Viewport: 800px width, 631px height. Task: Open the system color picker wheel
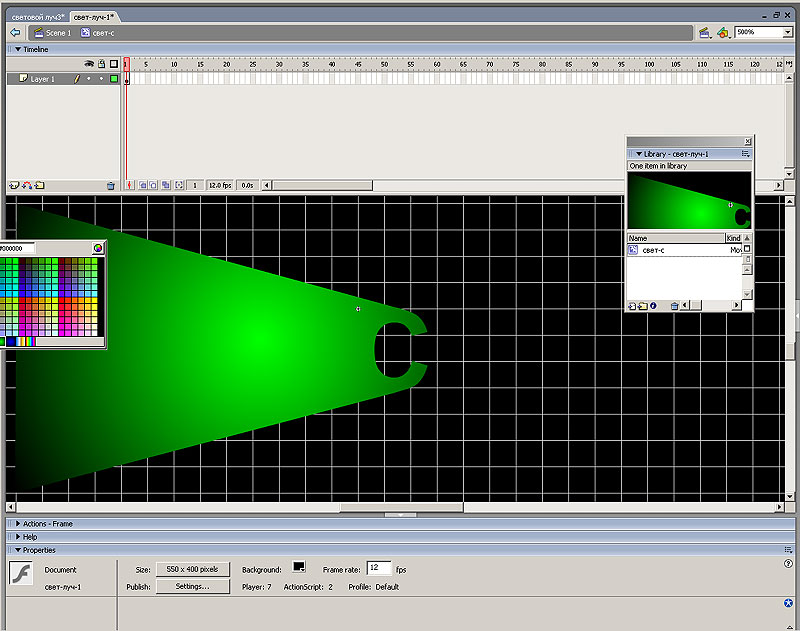click(98, 248)
